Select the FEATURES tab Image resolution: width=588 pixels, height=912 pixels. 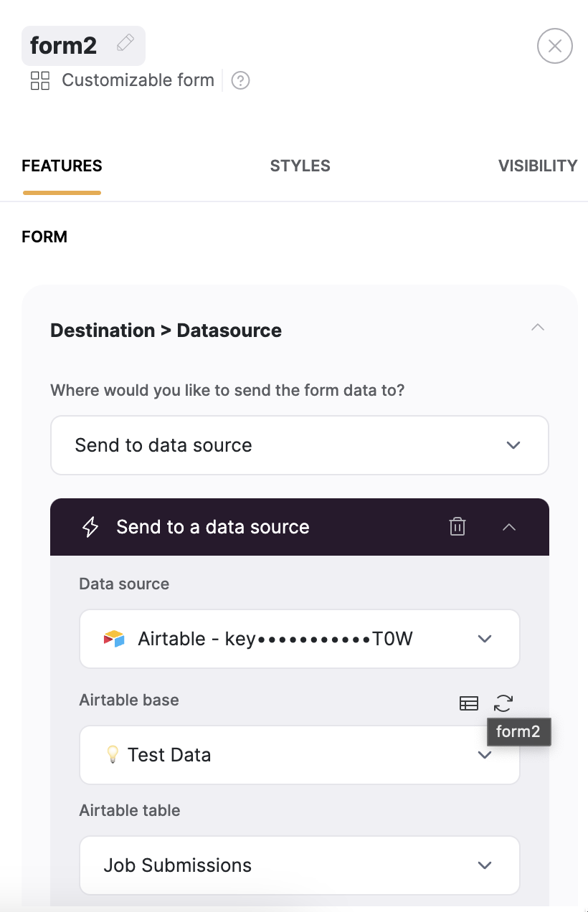[x=62, y=166]
